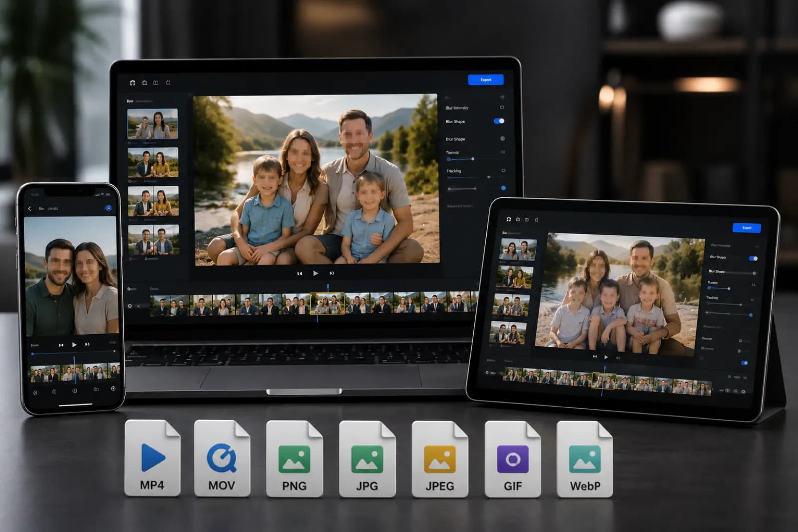The image size is (798, 532).
Task: Click the phone's playback progress slider
Action: (x=73, y=353)
